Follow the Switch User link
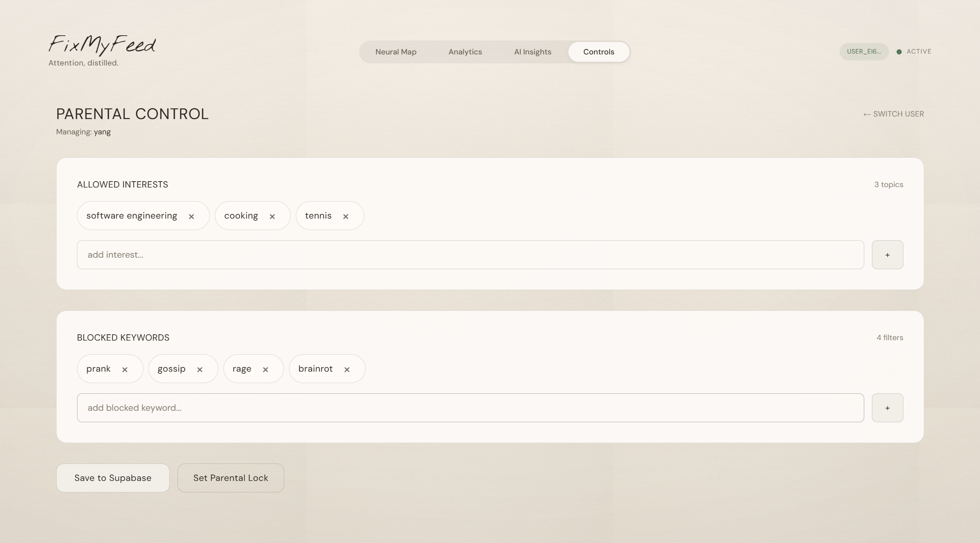Screen dimensions: 980x543 pos(893,114)
